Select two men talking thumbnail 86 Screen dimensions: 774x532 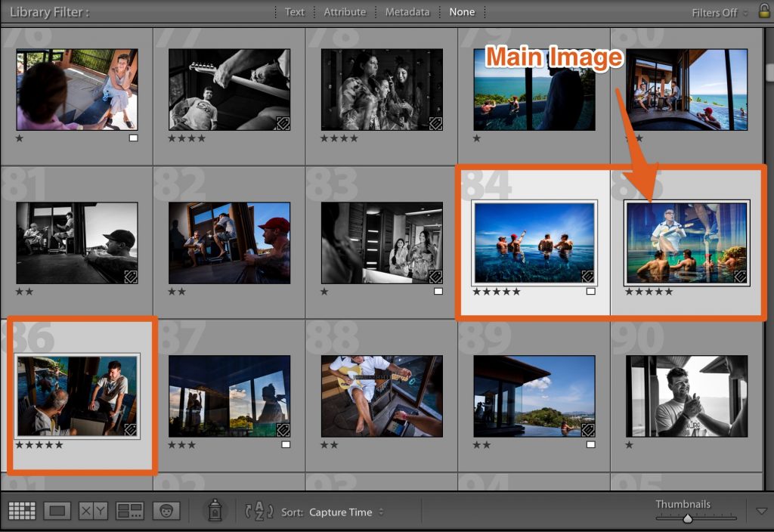[77, 396]
